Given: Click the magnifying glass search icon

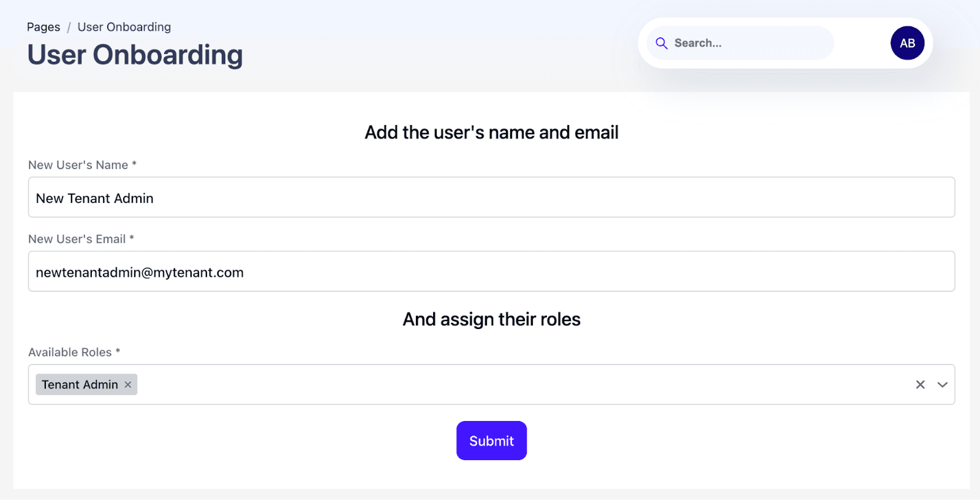Looking at the screenshot, I should (661, 43).
